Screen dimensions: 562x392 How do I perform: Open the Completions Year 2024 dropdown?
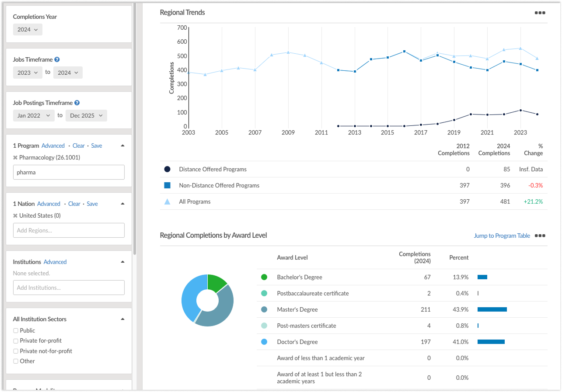click(28, 30)
